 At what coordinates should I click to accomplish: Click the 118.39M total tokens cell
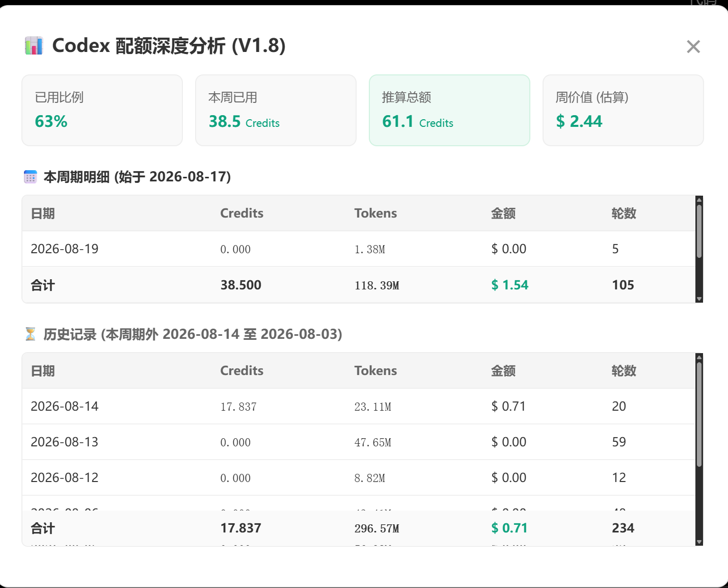click(x=377, y=285)
